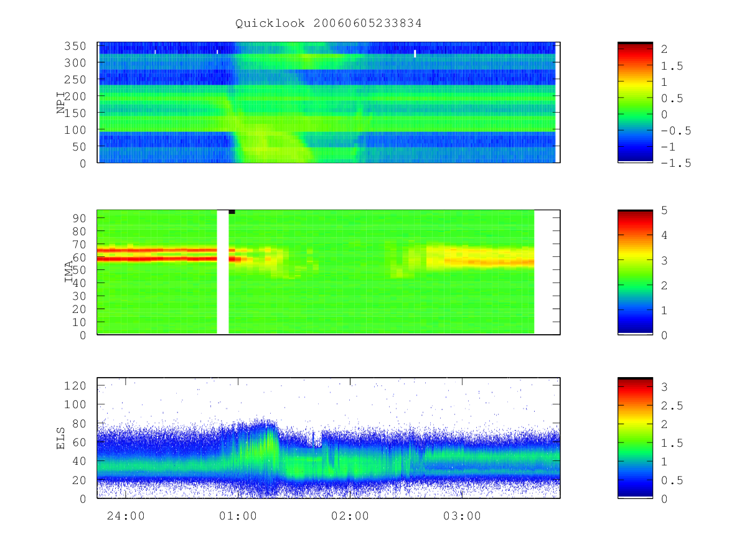Click the white data gap in IMA panel
Image resolution: width=747 pixels, height=560 pixels.
click(x=222, y=272)
